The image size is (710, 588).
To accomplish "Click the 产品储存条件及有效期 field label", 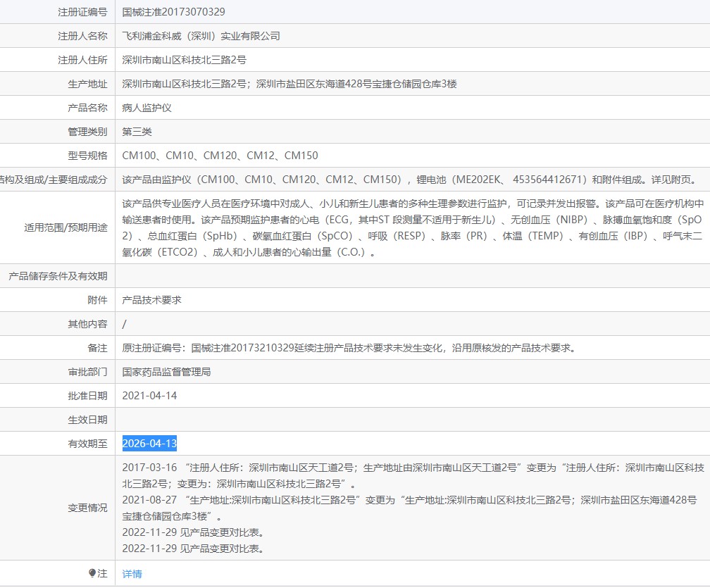I will click(58, 275).
